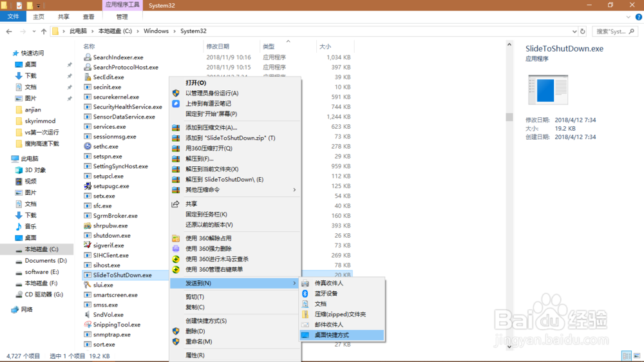Open the address bar history dropdown
The width and height of the screenshot is (644, 362).
click(574, 31)
